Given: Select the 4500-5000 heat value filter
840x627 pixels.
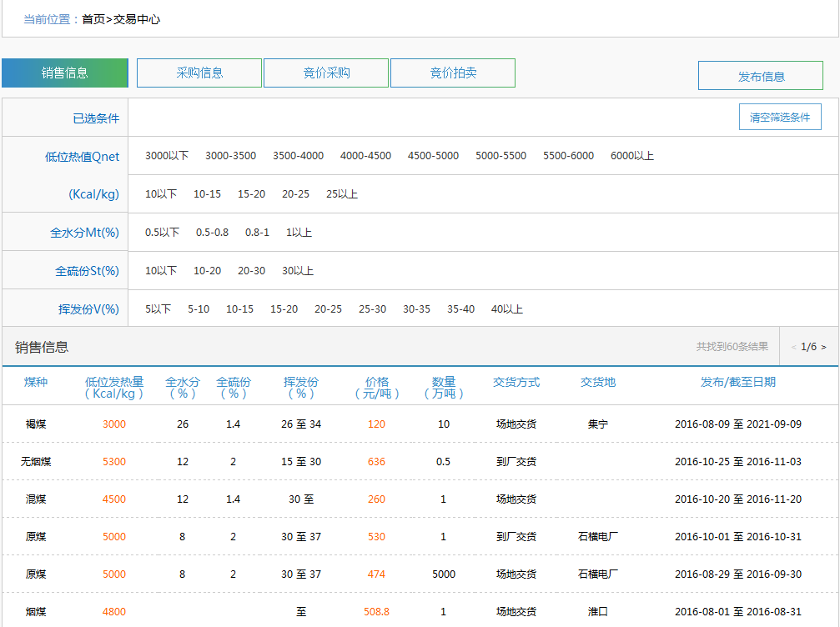Looking at the screenshot, I should [x=433, y=156].
